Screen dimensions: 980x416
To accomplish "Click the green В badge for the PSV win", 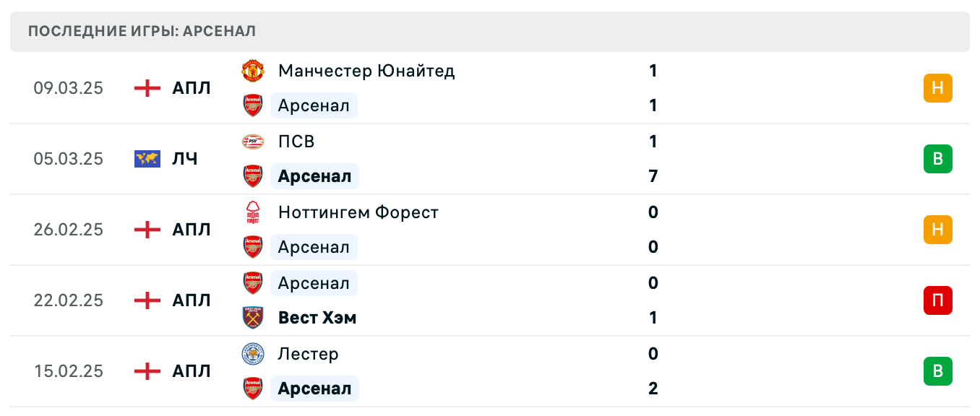I will click(x=938, y=159).
